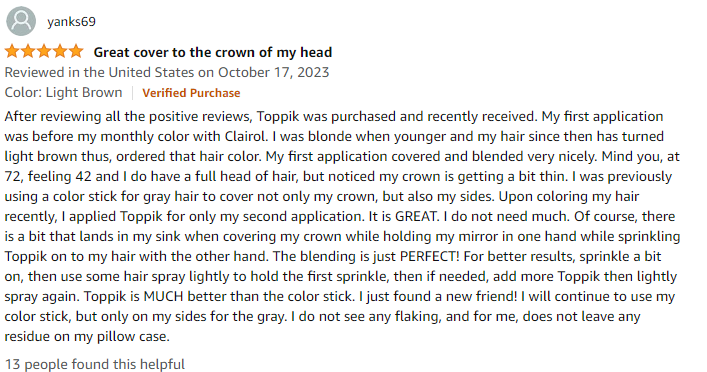This screenshot has height=372, width=707.
Task: Click the capitalized word 'GREAT' in review
Action: [x=417, y=216]
